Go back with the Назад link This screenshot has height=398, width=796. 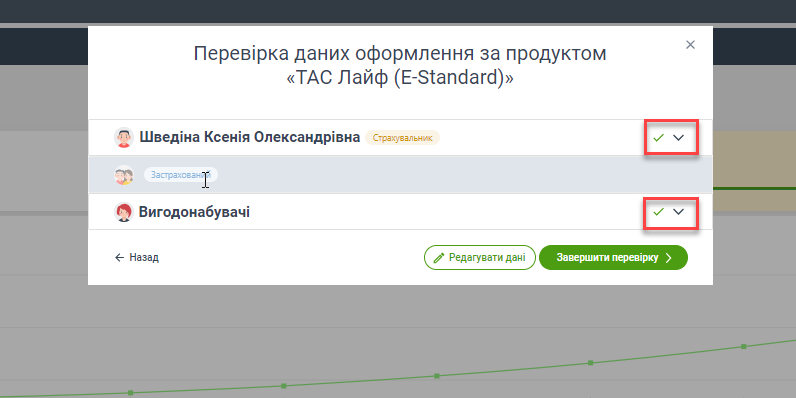coord(137,257)
